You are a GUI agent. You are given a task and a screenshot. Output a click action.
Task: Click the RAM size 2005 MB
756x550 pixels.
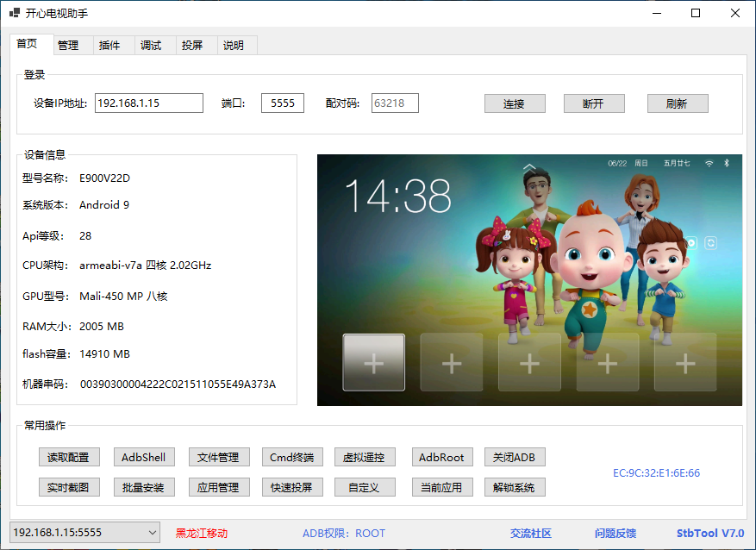102,327
